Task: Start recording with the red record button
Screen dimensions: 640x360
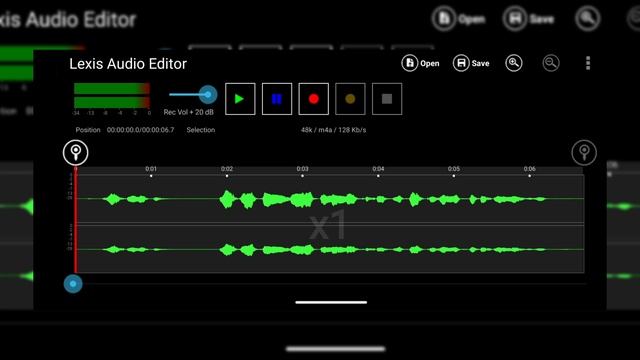Action: click(313, 99)
